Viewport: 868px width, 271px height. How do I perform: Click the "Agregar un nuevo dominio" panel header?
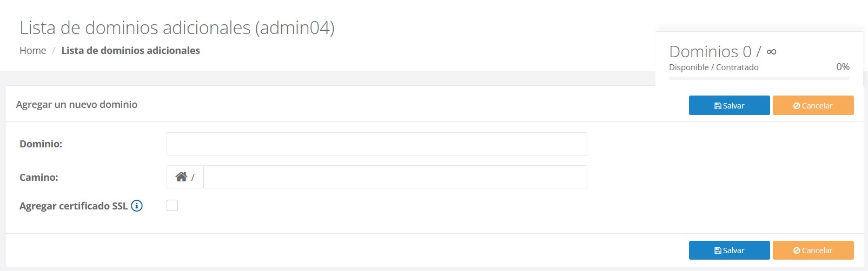coord(77,105)
